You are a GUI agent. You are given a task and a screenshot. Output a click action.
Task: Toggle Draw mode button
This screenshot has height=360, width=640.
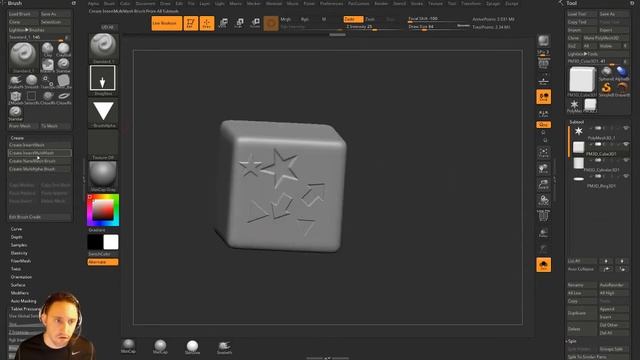207,23
